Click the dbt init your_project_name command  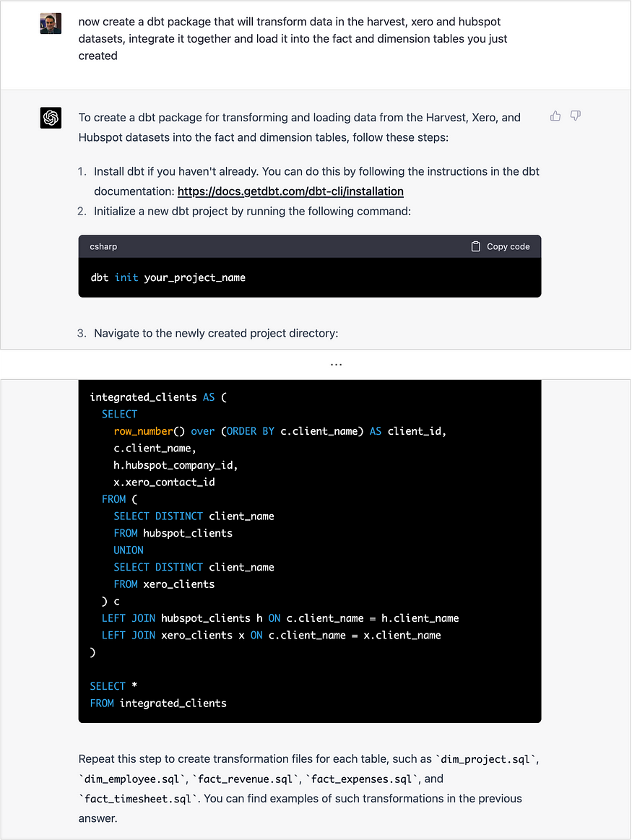click(168, 277)
